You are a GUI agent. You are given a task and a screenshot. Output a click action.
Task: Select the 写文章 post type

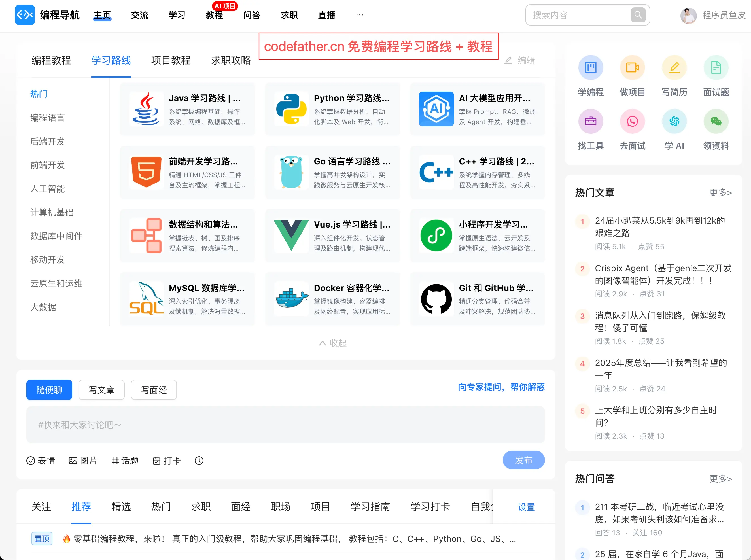[x=101, y=390]
